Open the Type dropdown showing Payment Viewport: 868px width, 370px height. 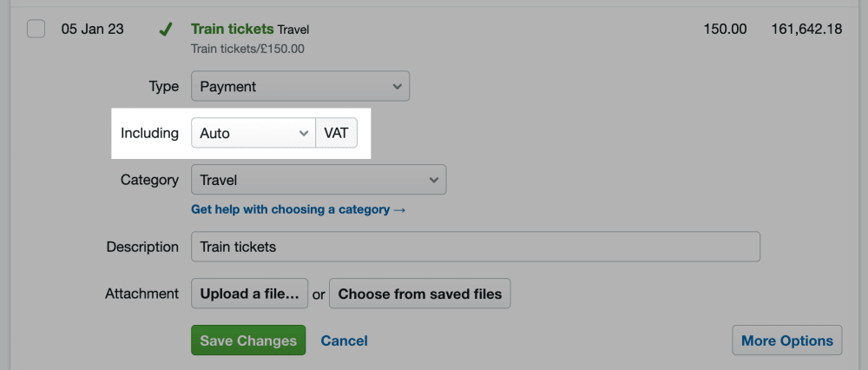[299, 87]
